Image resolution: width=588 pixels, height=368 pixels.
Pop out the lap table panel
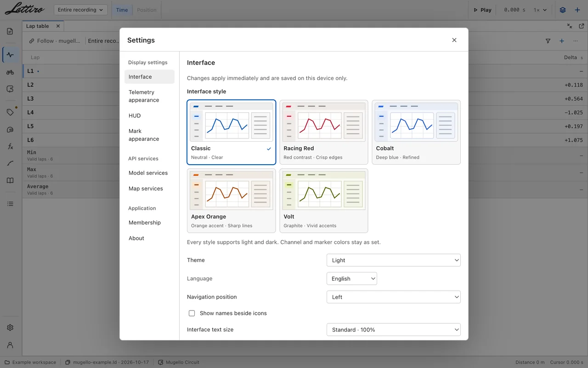[x=581, y=26]
